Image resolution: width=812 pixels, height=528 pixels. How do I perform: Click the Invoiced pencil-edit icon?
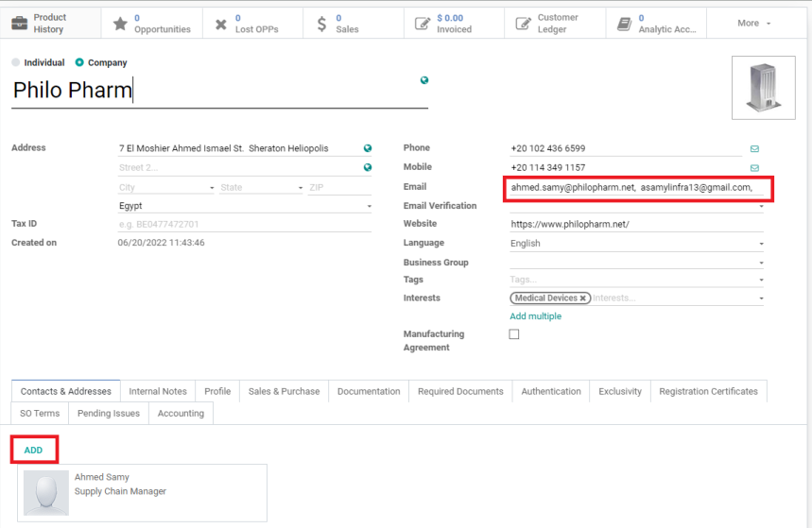(x=423, y=24)
